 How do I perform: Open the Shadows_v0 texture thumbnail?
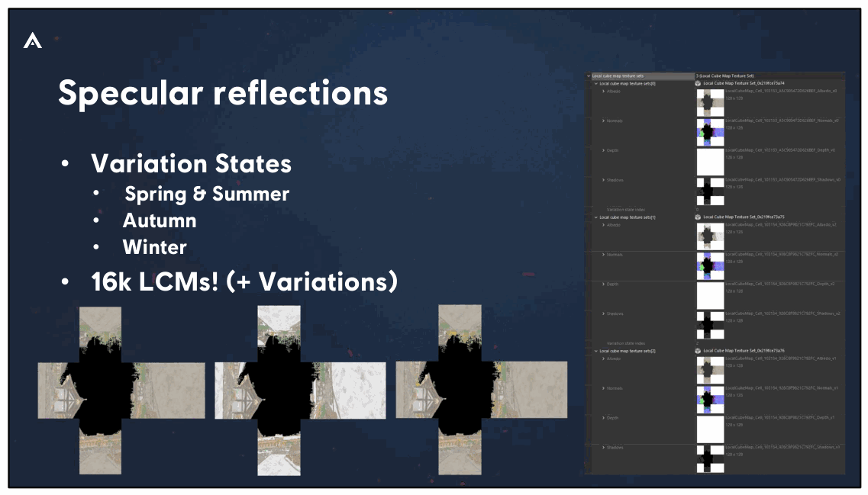(x=710, y=191)
